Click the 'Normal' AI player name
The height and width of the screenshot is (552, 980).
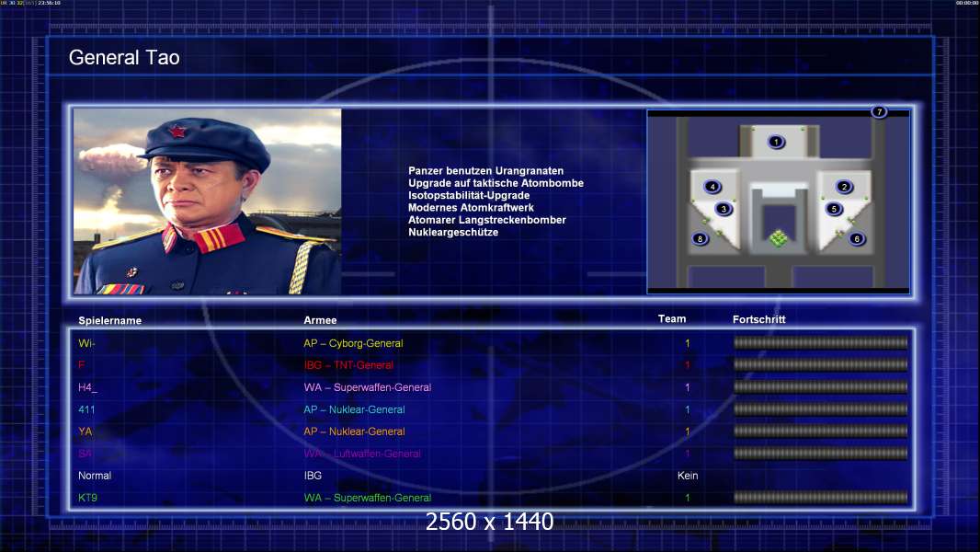(x=95, y=476)
